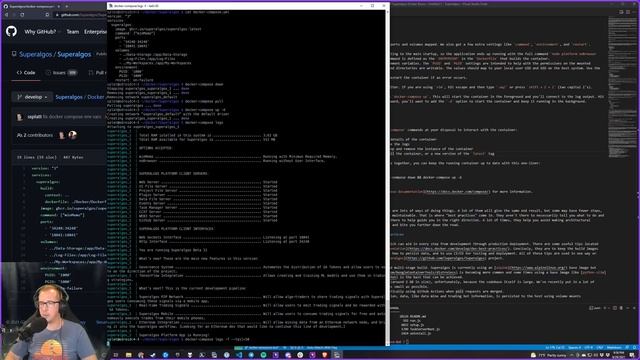Click the VS Code minimap

pyautogui.click(x=621, y=88)
